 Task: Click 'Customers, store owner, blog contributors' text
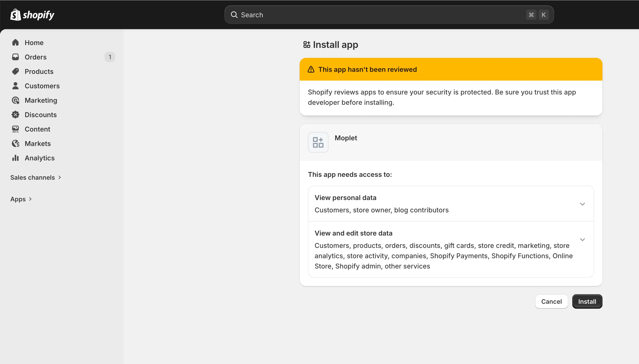[x=382, y=210]
